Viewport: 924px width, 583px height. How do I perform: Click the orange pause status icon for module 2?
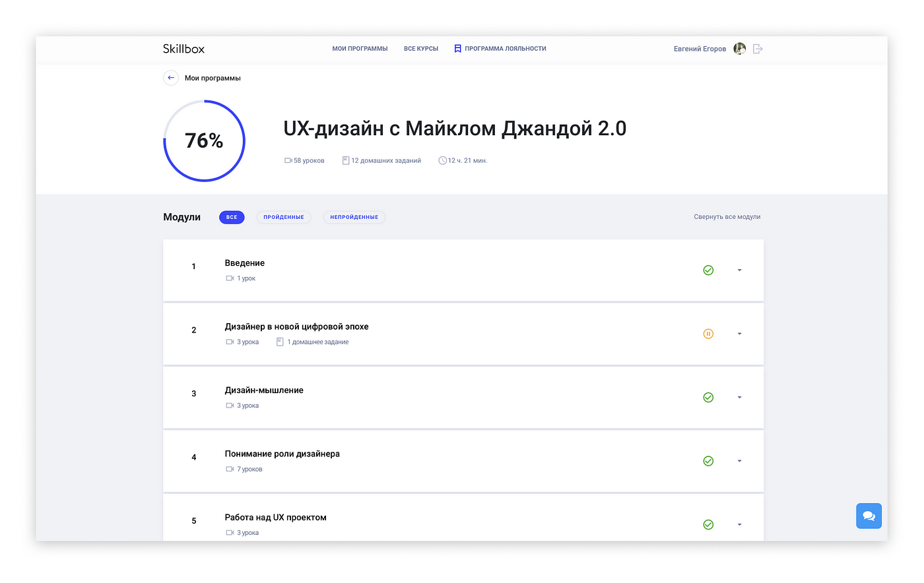point(708,334)
